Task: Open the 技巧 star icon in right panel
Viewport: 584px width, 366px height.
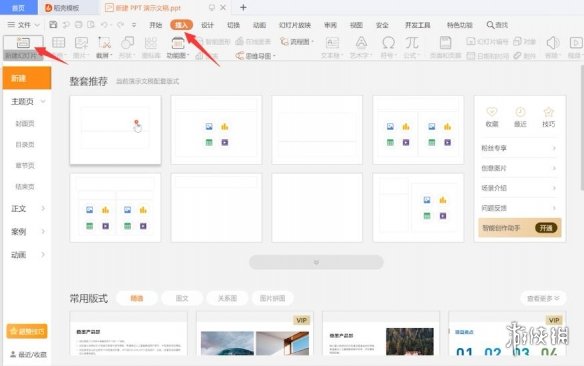Action: point(549,112)
